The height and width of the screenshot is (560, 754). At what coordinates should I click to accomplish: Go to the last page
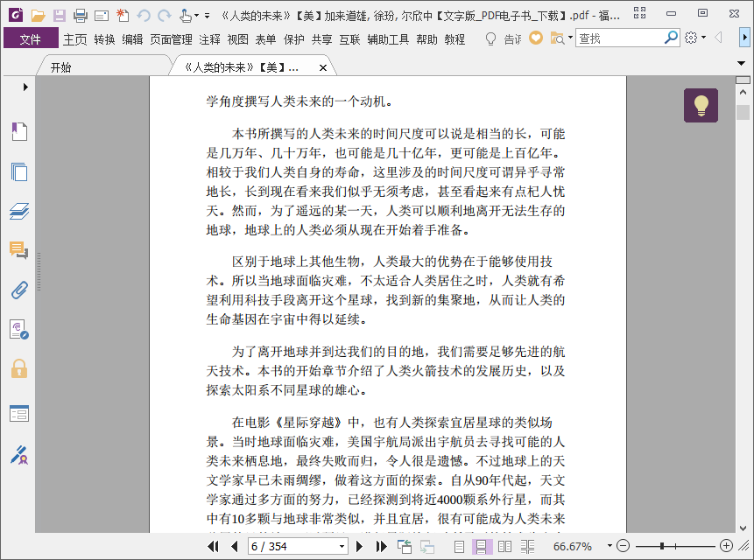click(381, 546)
